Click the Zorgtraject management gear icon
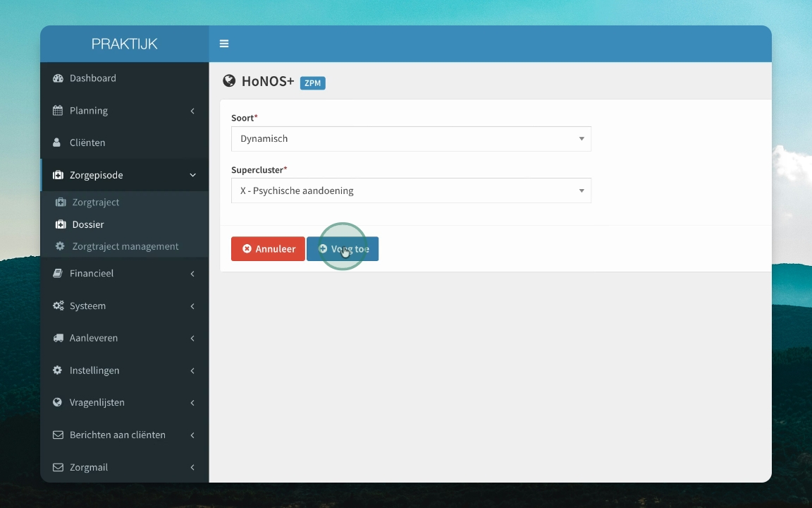812x508 pixels. click(60, 246)
